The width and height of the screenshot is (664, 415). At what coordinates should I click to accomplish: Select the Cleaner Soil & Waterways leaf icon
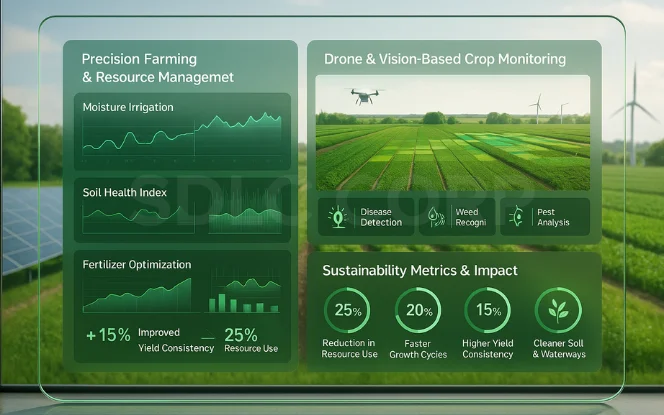click(558, 311)
